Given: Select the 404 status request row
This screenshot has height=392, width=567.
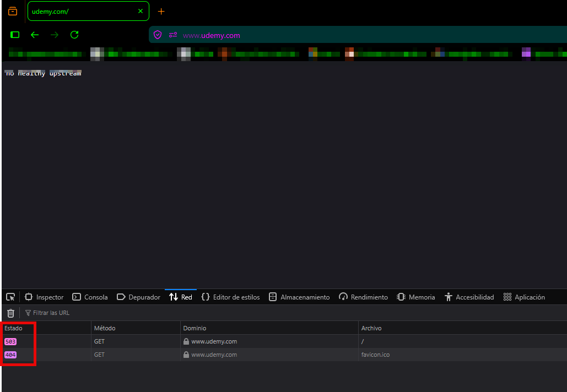Looking at the screenshot, I should tap(284, 355).
